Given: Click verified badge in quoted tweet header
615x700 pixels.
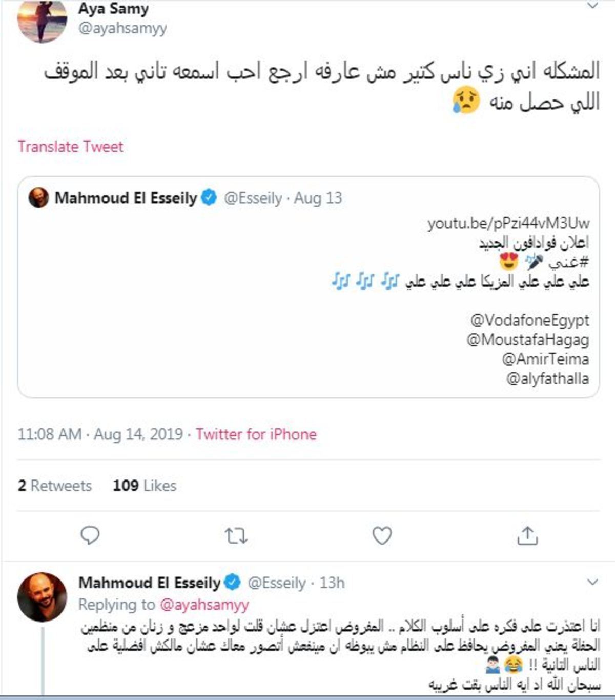Looking at the screenshot, I should click(209, 197).
